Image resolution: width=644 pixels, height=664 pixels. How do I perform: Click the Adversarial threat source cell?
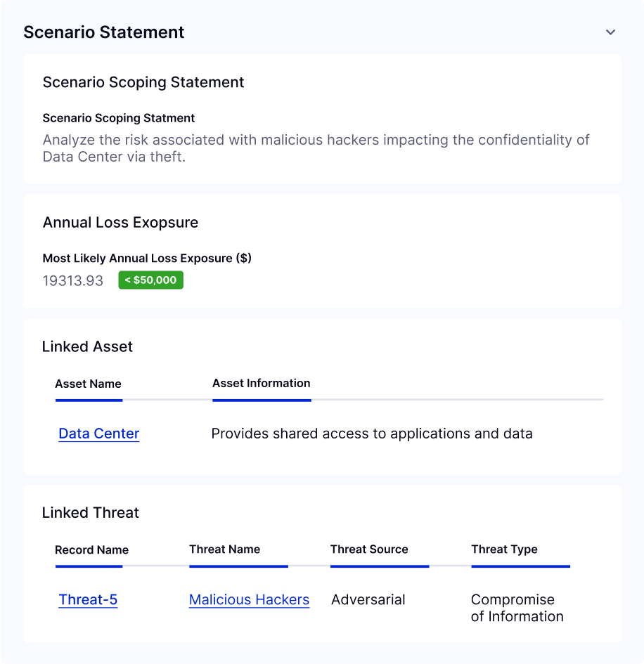click(368, 599)
